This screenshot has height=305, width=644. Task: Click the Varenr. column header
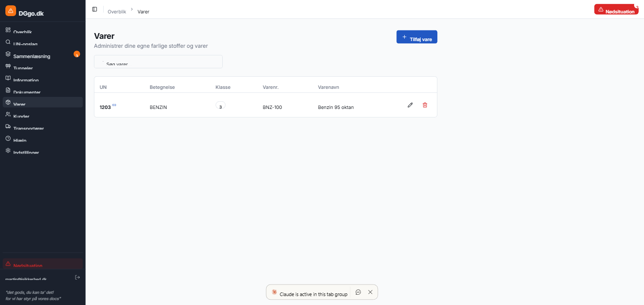(271, 87)
